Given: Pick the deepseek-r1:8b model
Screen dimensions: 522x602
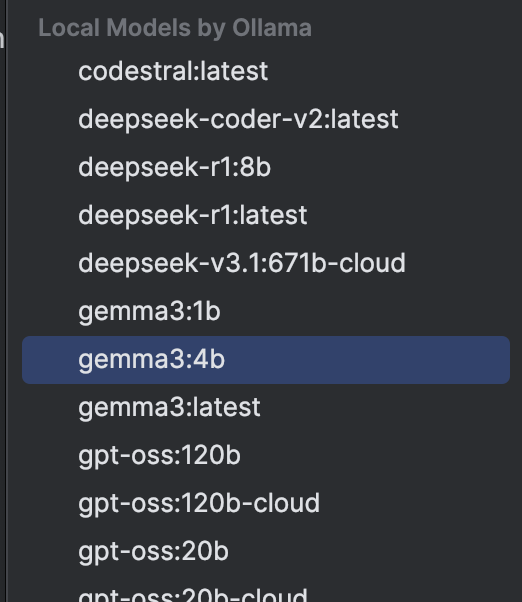Looking at the screenshot, I should coord(266,167).
